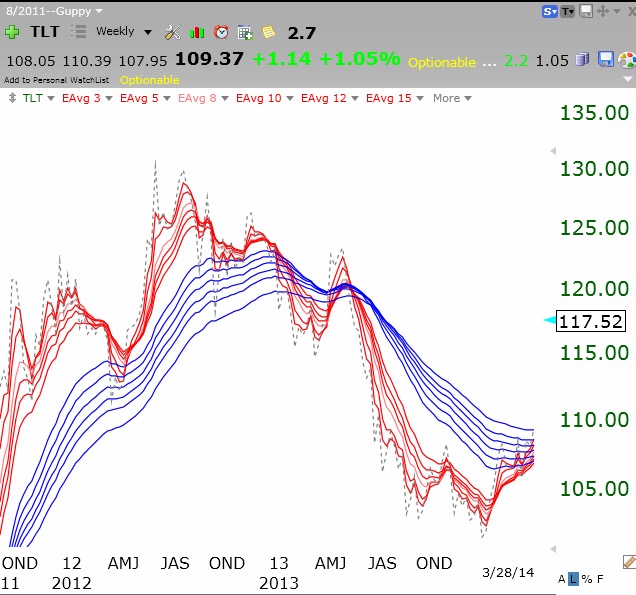Open the EAvg 12 indicator dropdown
The width and height of the screenshot is (636, 595).
click(x=355, y=98)
